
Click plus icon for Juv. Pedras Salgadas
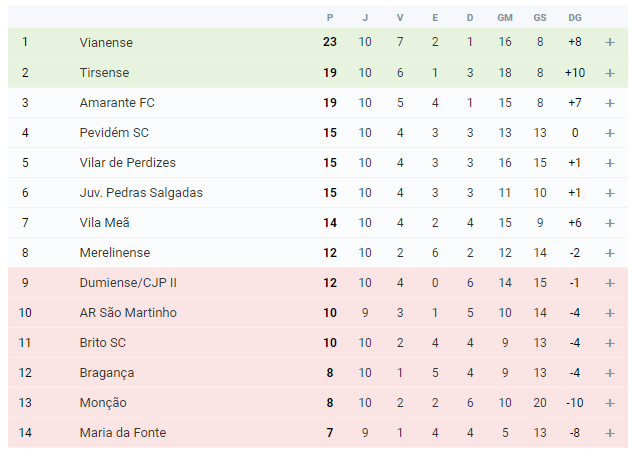[610, 193]
